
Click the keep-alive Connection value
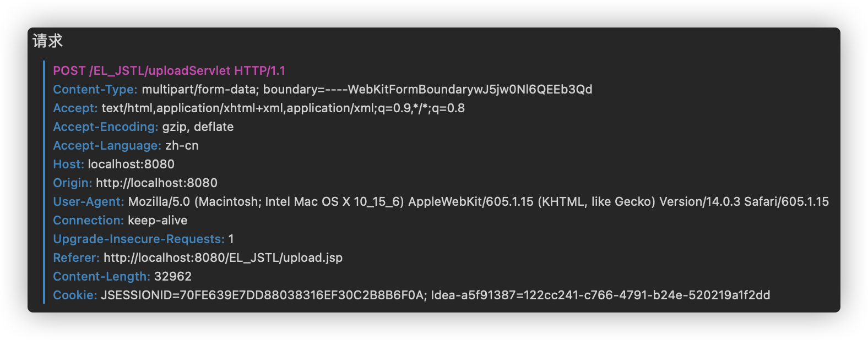tap(158, 221)
